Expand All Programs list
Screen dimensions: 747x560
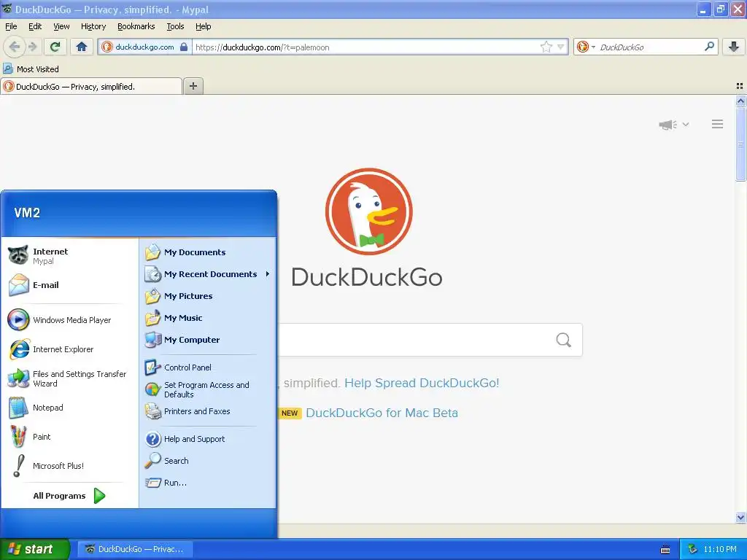[x=69, y=496]
